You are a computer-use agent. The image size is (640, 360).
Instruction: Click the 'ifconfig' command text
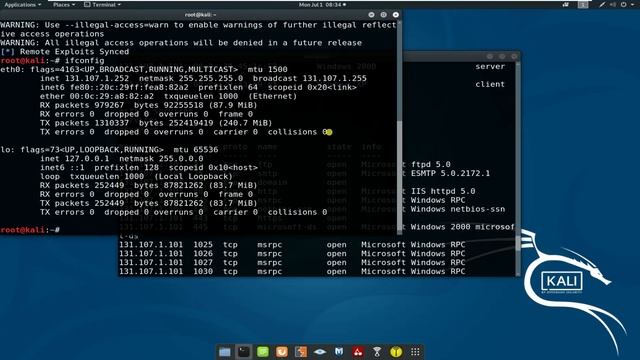tap(84, 60)
